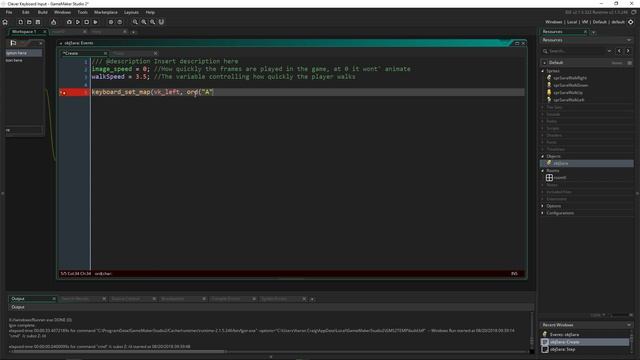Select objSara: Create in Recent Windows
This screenshot has height=360, width=640.
pos(584,342)
